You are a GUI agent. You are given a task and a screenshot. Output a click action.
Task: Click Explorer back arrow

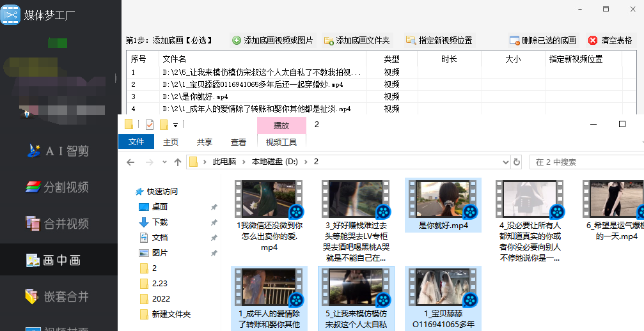[130, 162]
